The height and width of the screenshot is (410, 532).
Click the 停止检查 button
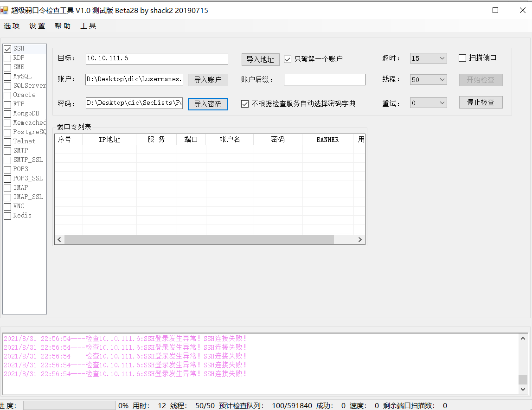pyautogui.click(x=481, y=102)
